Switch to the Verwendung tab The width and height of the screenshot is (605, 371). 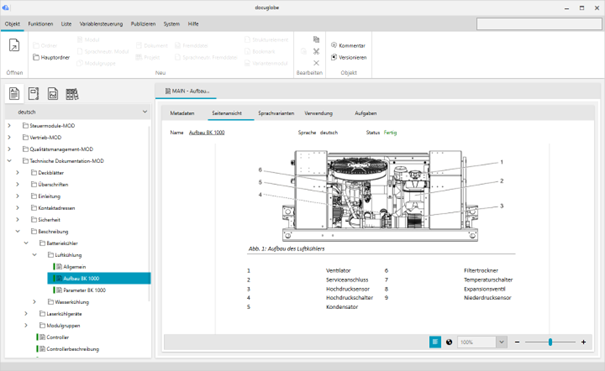click(318, 113)
